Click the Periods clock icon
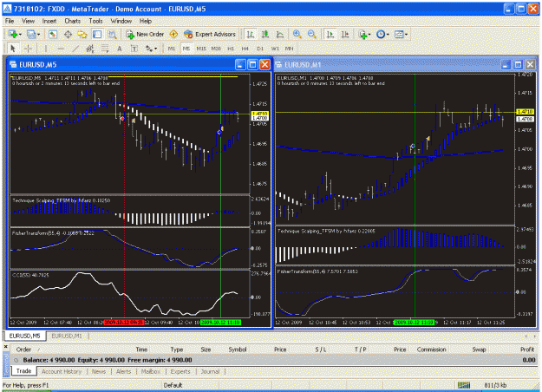Viewport: 542px width, 392px height. 381,34
